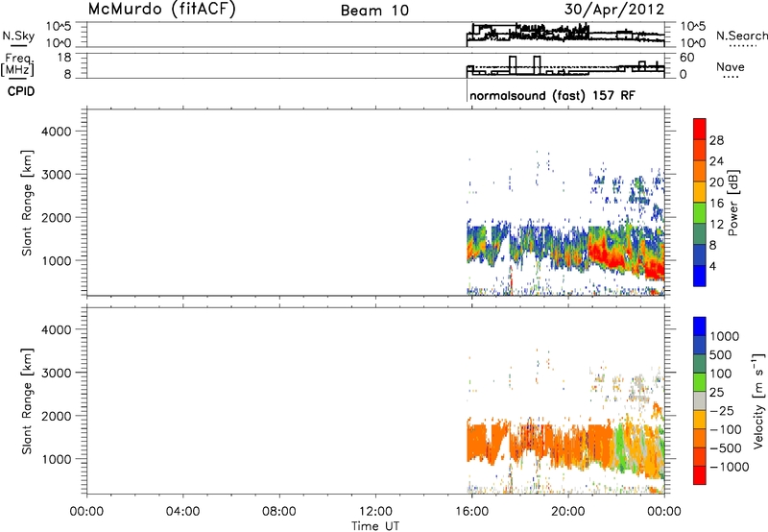Pick the grey -25 to 25 Velocity segment
Image resolution: width=768 pixels, height=532 pixels.
coord(700,400)
